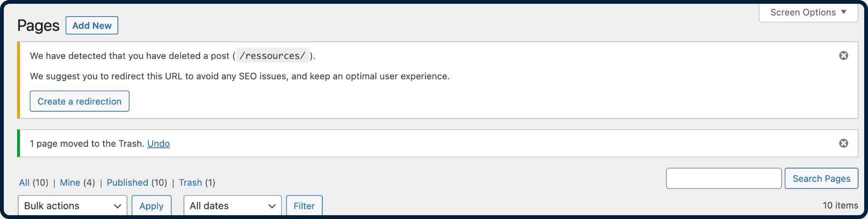Click the Add New page button
Viewport: 868px width, 219px height.
point(92,26)
